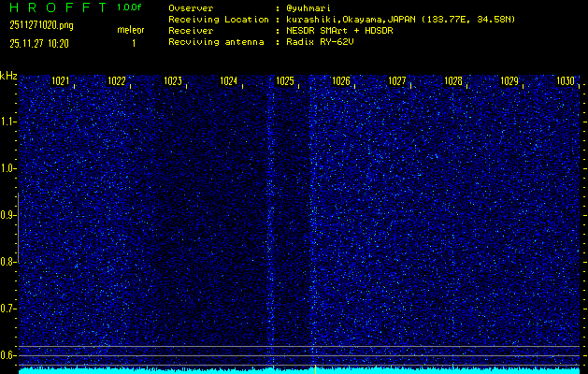Click the gray vertical range bar beside 0.9
Image resolution: width=588 pixels, height=374 pixels.
18,228
